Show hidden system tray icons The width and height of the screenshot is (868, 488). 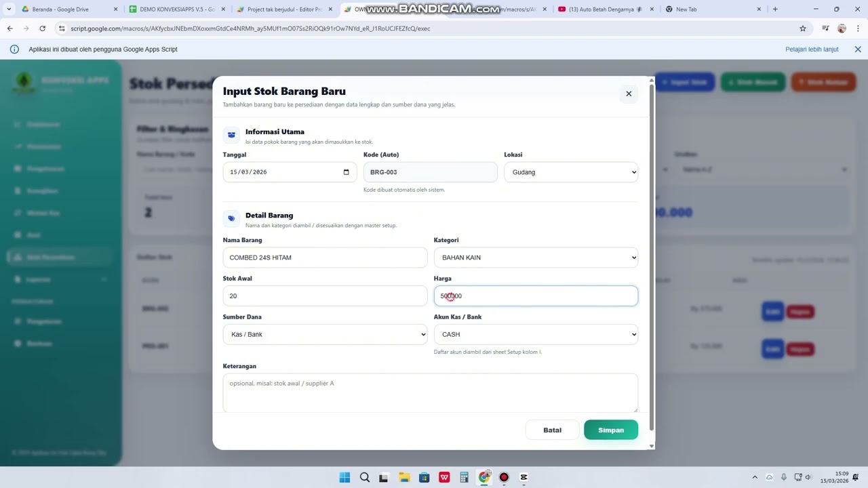click(x=755, y=477)
